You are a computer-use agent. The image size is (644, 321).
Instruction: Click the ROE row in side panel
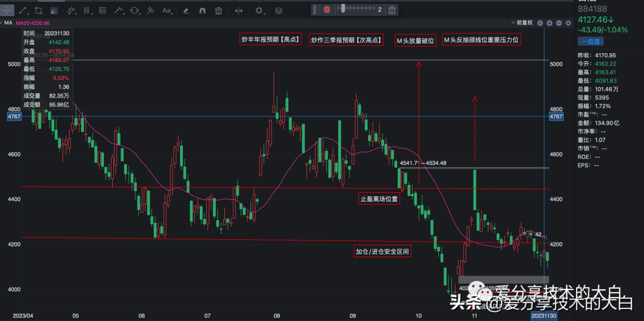click(x=589, y=156)
